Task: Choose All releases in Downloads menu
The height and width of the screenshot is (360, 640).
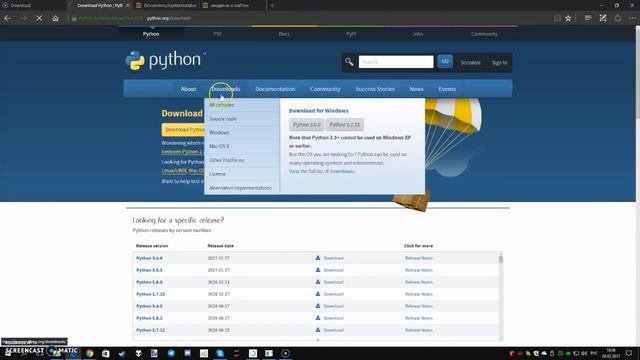Action: coord(242,105)
